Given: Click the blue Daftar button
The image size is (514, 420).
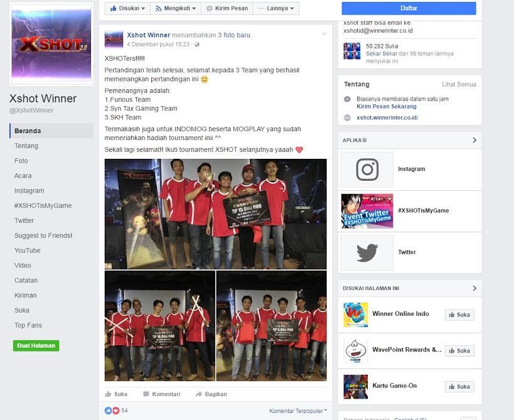Looking at the screenshot, I should pos(409,8).
